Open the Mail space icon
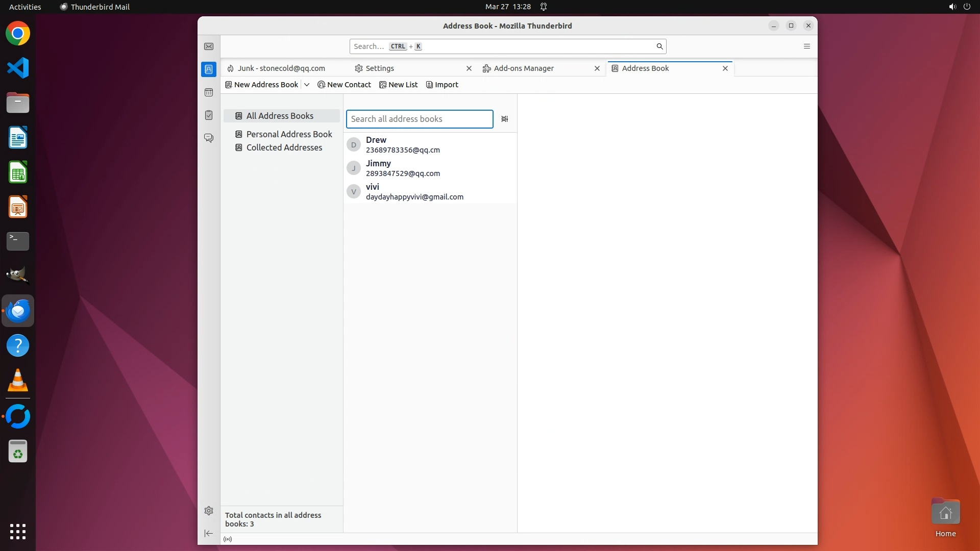Viewport: 980px width, 551px height. tap(209, 46)
